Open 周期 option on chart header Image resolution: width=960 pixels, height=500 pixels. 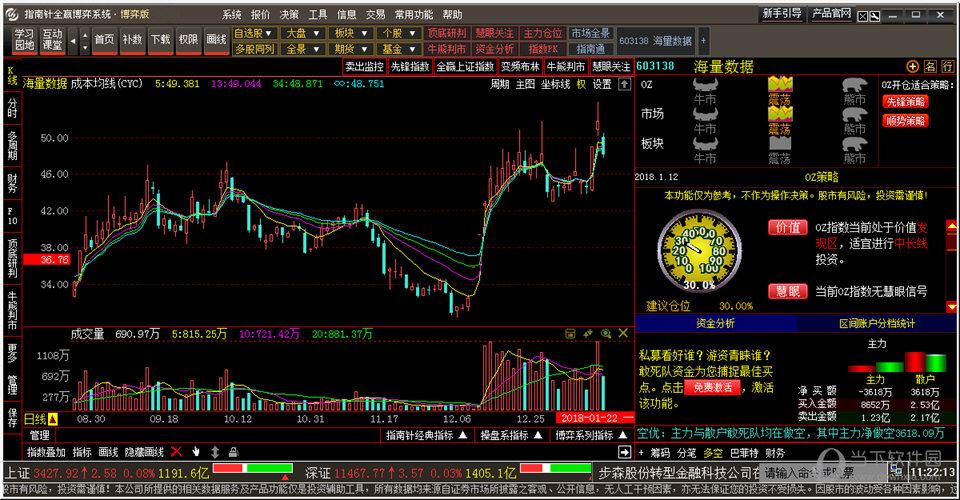500,84
